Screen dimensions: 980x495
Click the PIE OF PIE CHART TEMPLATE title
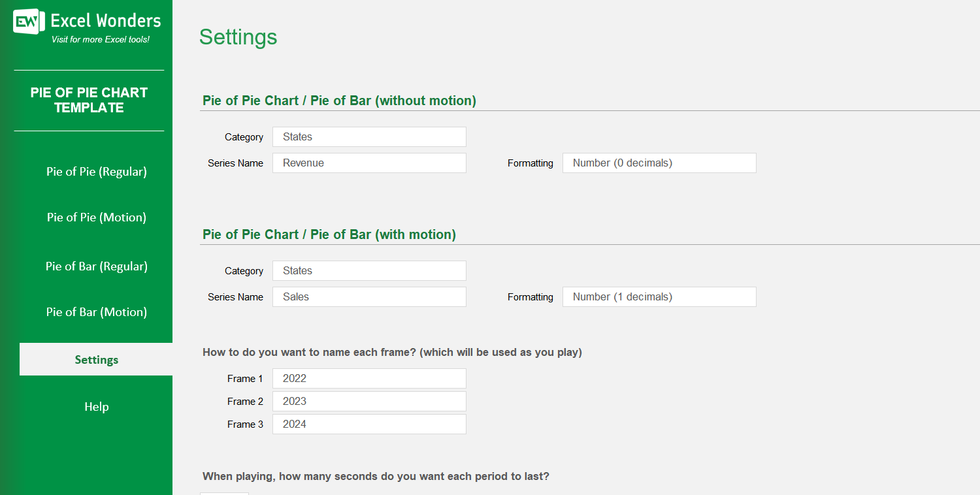pos(89,100)
